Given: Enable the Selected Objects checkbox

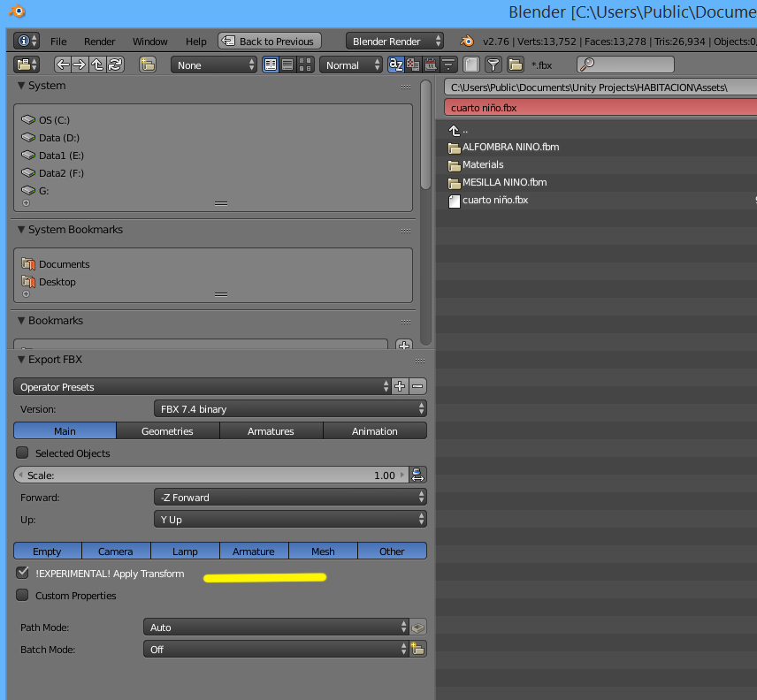Looking at the screenshot, I should (22, 453).
